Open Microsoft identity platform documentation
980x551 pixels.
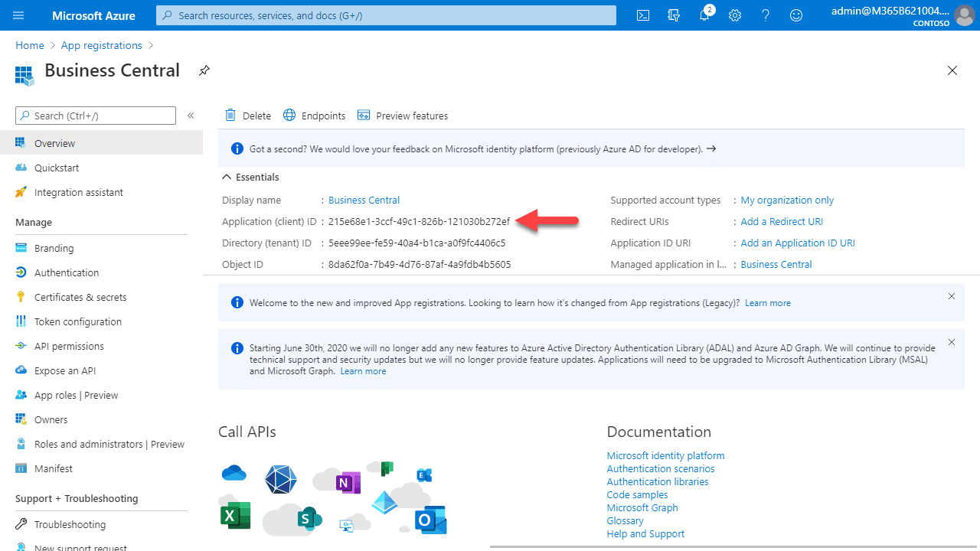[665, 455]
